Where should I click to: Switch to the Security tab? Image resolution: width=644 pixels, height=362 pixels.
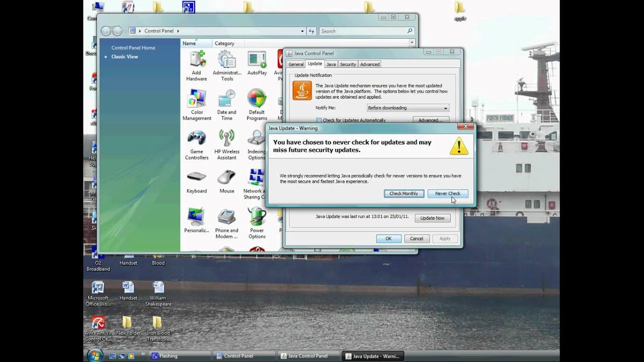click(348, 64)
